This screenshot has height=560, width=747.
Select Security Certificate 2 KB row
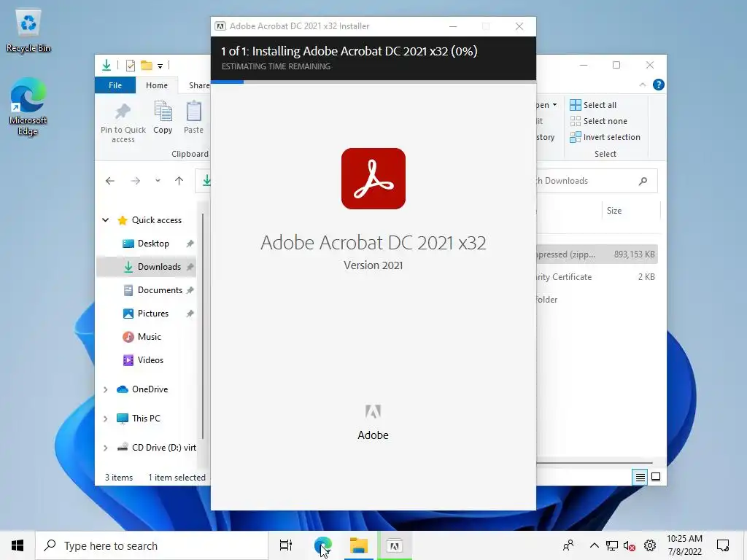click(x=597, y=276)
